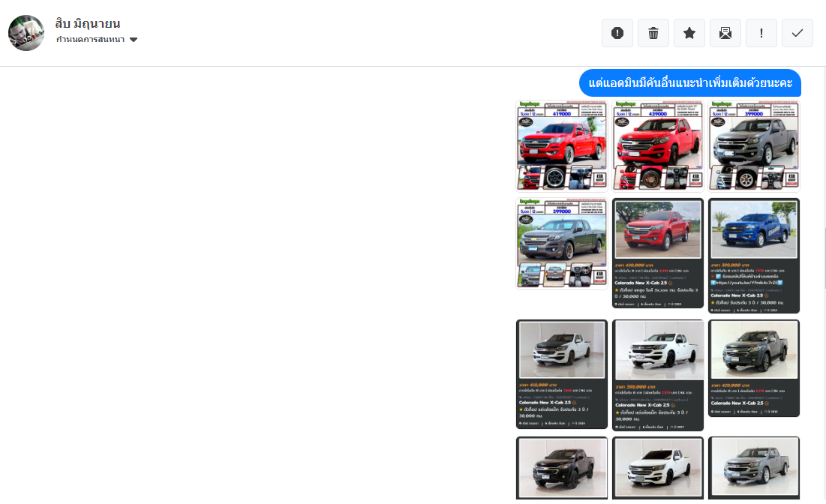
Task: Open red Colorado New X-Cab outdoor listing card
Action: tap(657, 253)
